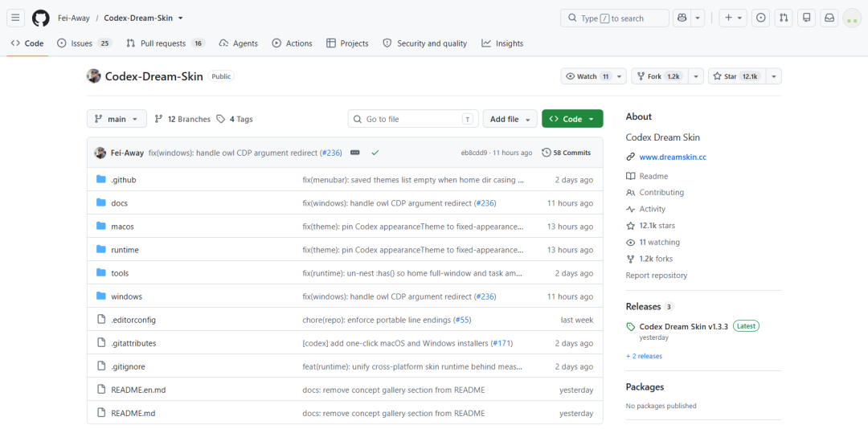This screenshot has height=429, width=868.
Task: Go to the GitHub homepage logo
Action: 40,18
